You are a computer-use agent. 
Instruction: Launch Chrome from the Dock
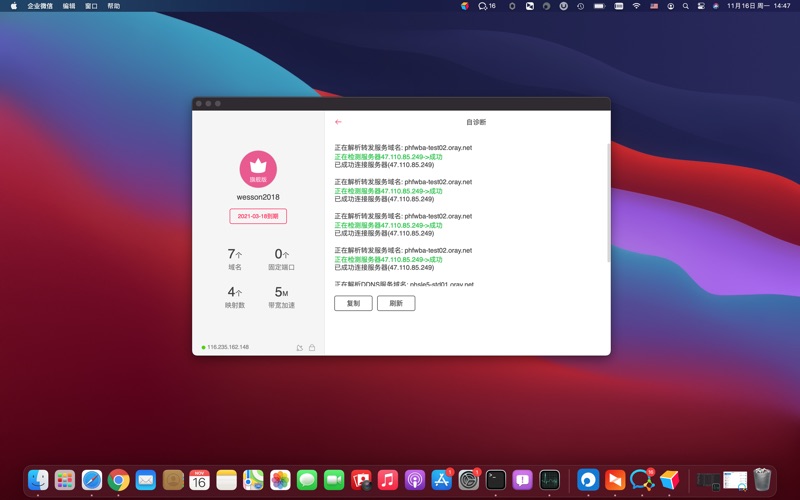click(119, 480)
